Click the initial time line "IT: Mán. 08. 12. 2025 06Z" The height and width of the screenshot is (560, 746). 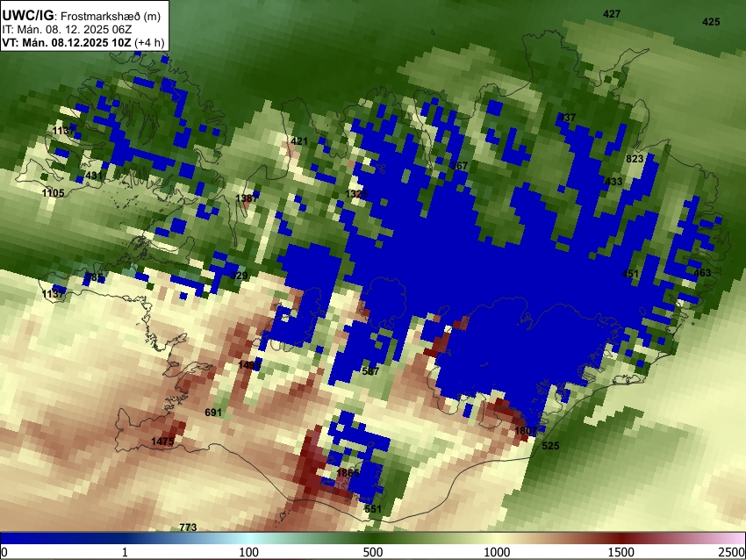(x=67, y=29)
